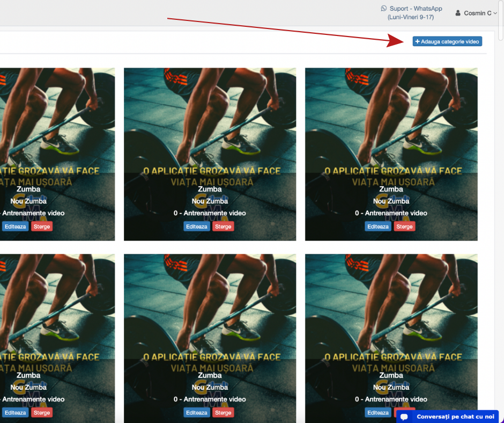Viewport: 504px width, 423px height.
Task: Expand the Cosmin C account dropdown
Action: (476, 13)
